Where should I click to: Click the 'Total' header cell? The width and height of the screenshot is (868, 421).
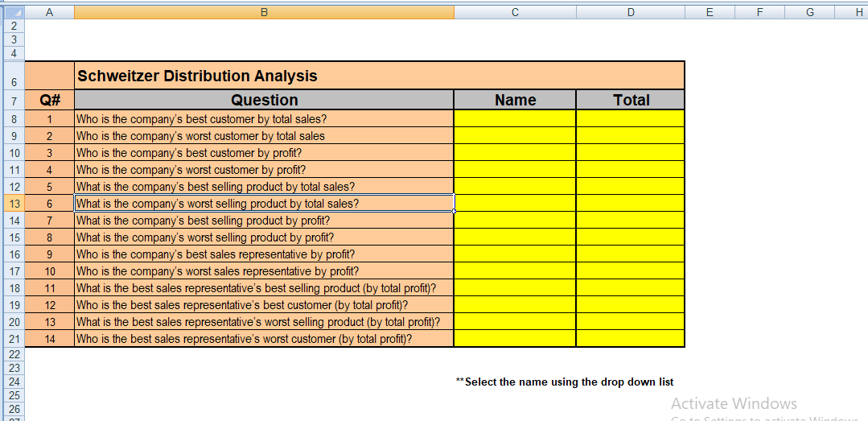631,100
